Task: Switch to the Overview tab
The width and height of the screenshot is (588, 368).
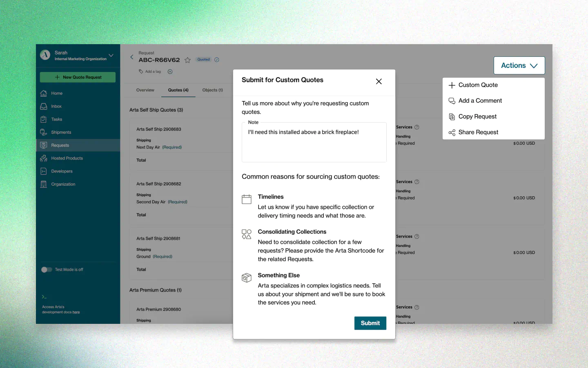Action: click(x=145, y=90)
